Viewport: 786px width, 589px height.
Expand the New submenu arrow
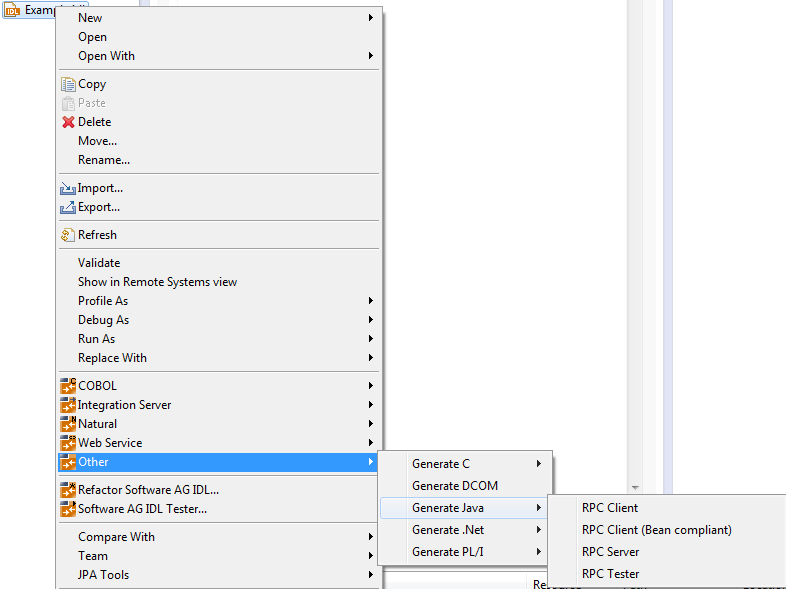tap(371, 18)
